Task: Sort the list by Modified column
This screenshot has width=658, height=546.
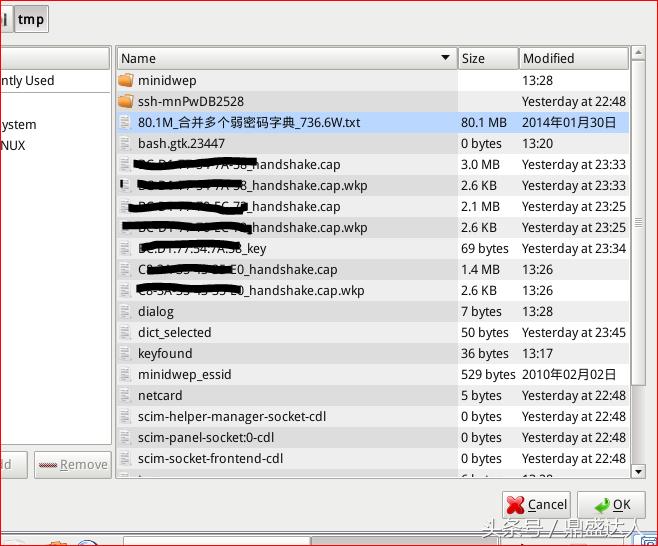Action: pos(572,58)
